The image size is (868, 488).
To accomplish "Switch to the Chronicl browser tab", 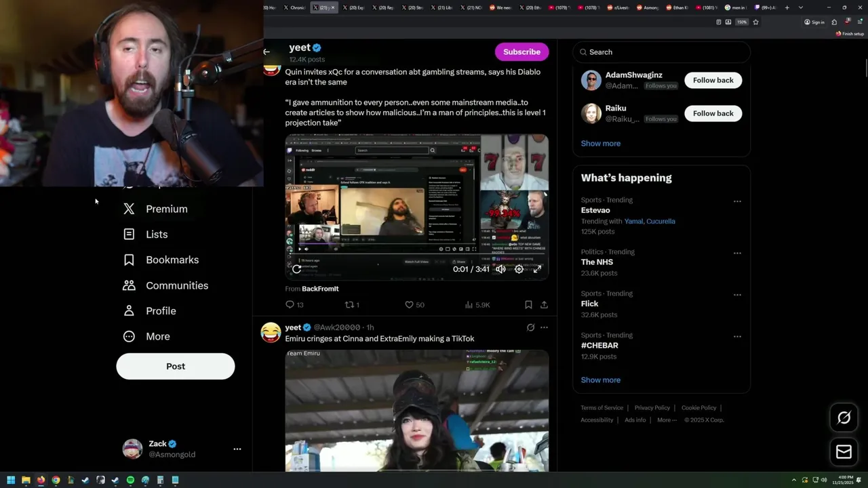I will point(294,7).
